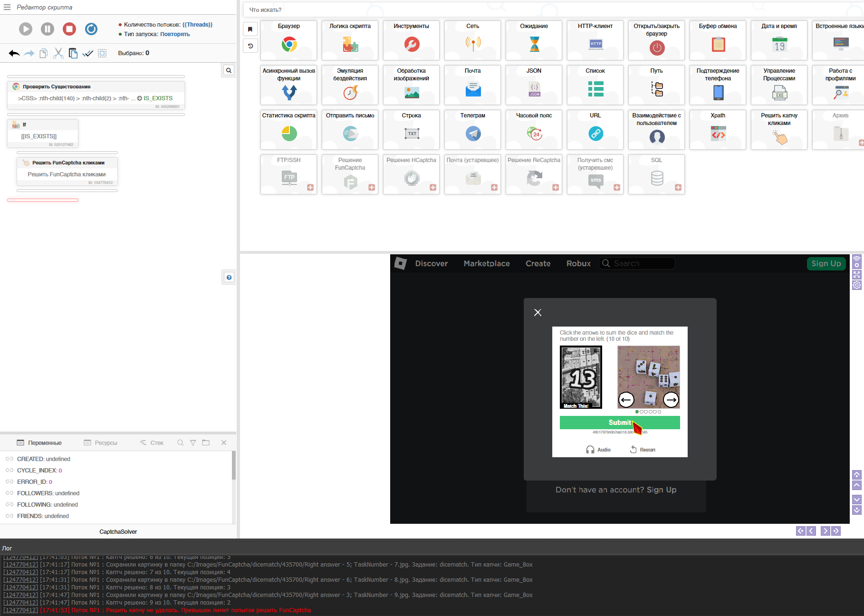The height and width of the screenshot is (616, 864).
Task: Open the SQL action module
Action: coord(656,174)
